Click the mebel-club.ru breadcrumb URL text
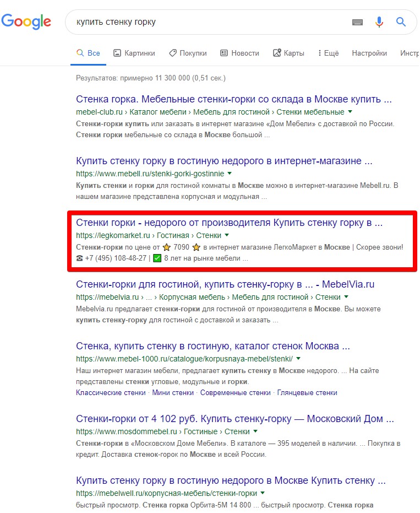Viewport: 420px width, 513px height. click(x=210, y=112)
